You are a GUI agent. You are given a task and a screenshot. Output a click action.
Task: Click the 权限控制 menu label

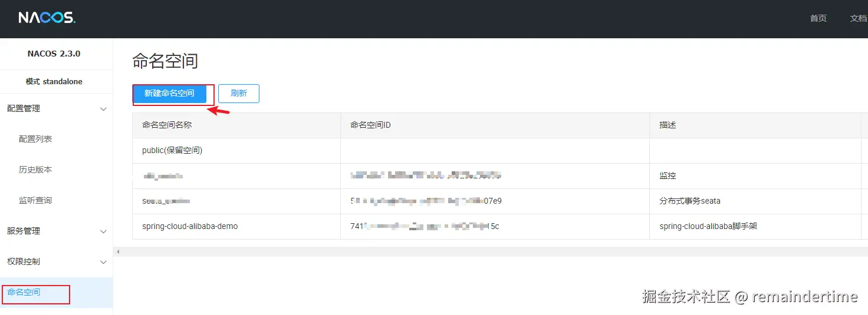24,261
